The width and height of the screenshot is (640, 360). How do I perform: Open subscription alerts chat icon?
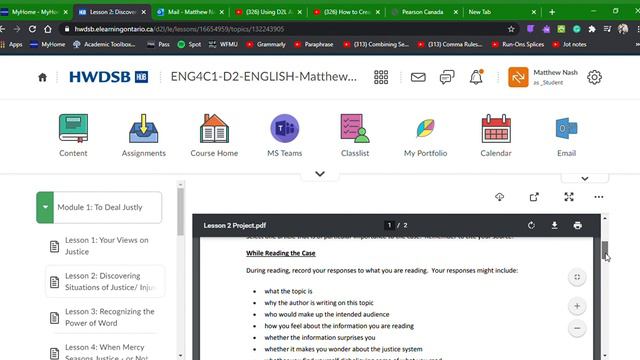click(447, 77)
